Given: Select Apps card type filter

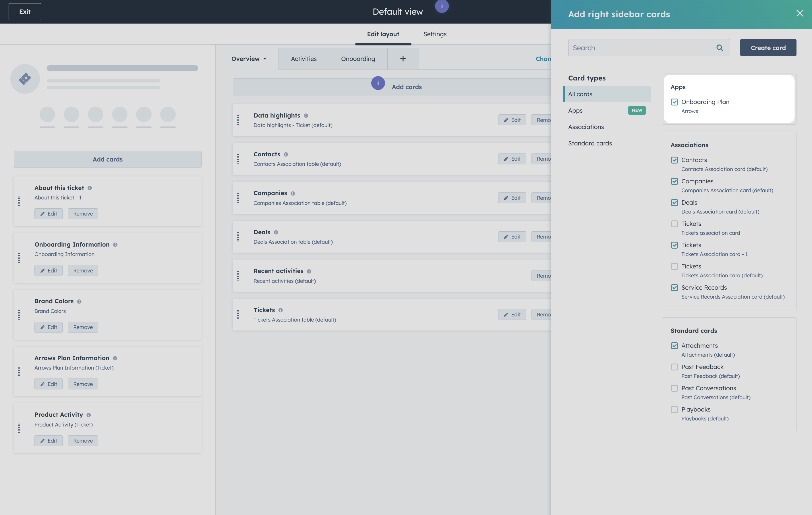Looking at the screenshot, I should pyautogui.click(x=575, y=110).
